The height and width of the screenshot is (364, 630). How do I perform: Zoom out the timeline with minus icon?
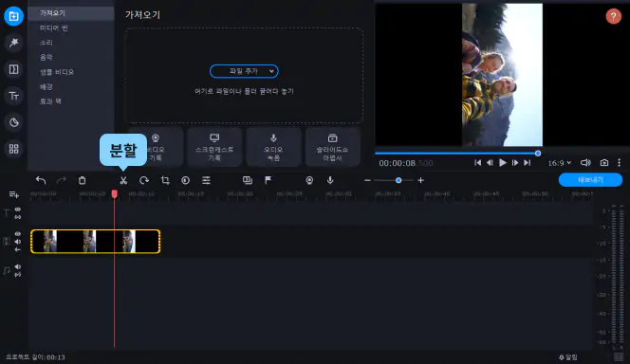click(x=367, y=181)
